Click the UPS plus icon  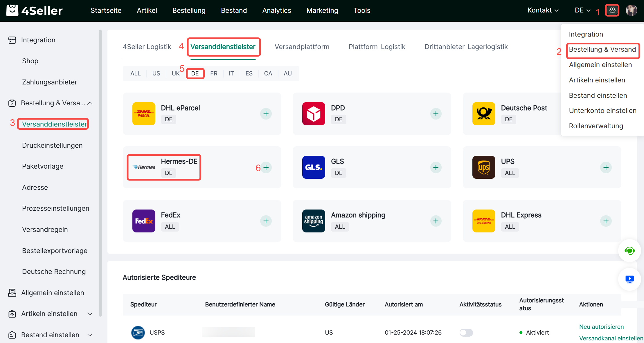[606, 167]
